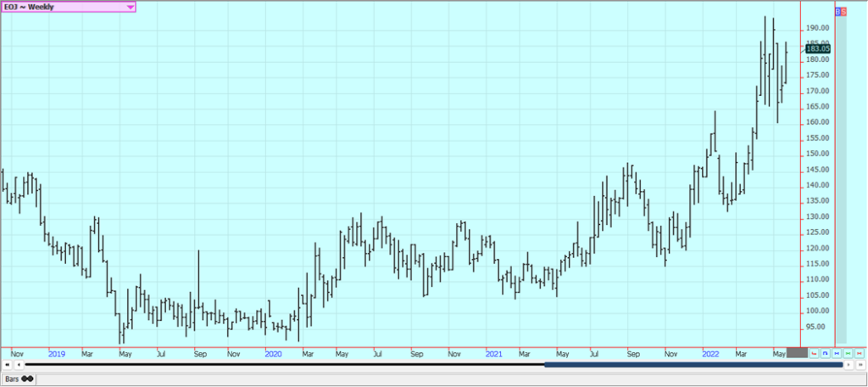Image resolution: width=868 pixels, height=387 pixels.
Task: Click the 190.00 price axis label
Action: point(817,28)
